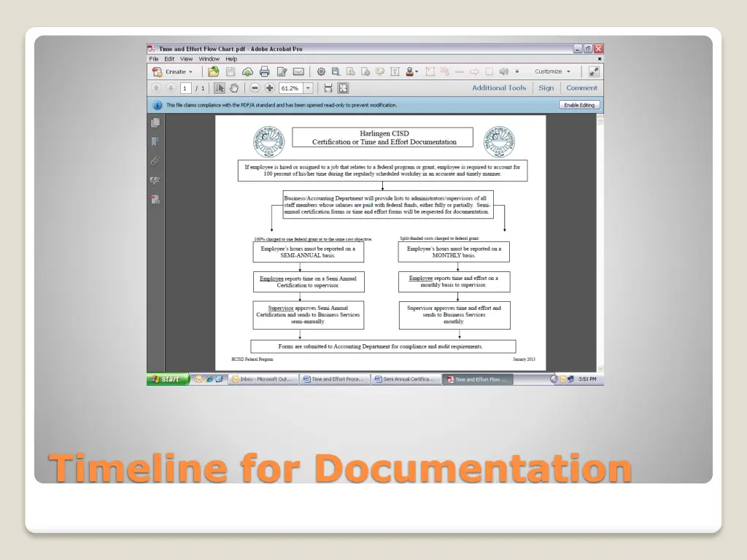Open a file using the Open icon
Image resolution: width=747 pixels, height=560 pixels.
(213, 71)
